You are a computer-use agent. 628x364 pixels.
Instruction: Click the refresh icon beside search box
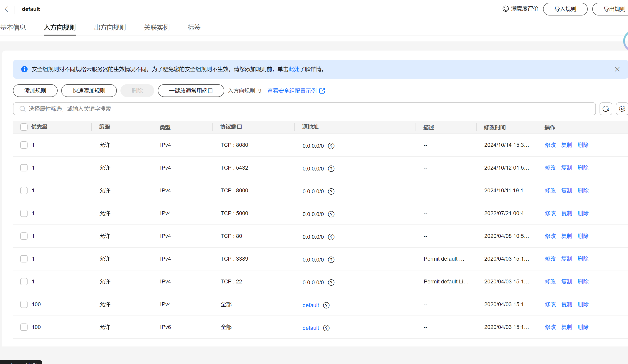[x=606, y=109]
